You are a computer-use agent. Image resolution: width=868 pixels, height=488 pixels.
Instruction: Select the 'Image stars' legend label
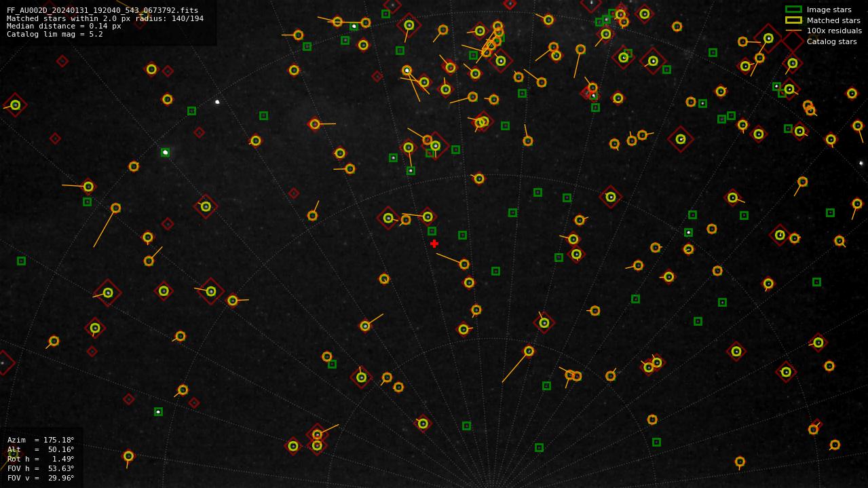(829, 10)
